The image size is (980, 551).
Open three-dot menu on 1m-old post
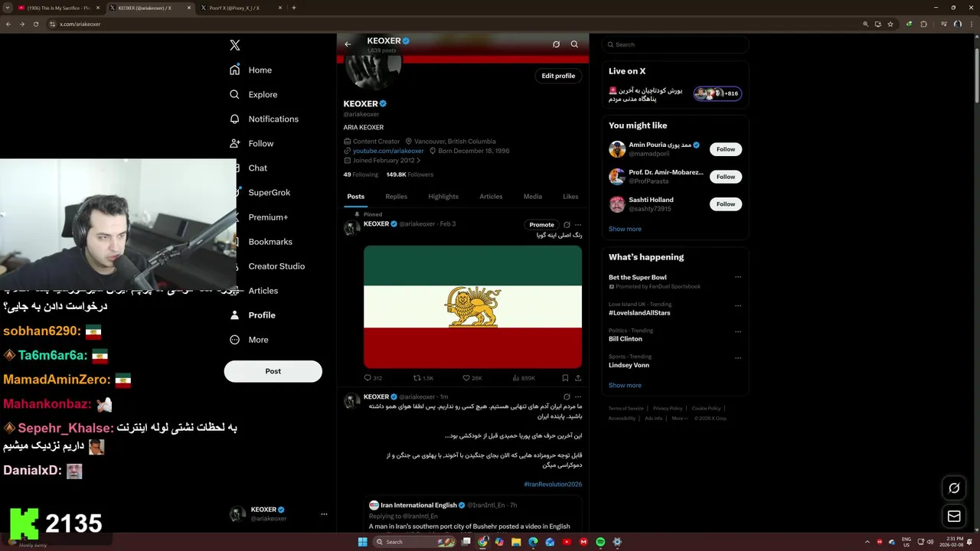pos(578,396)
